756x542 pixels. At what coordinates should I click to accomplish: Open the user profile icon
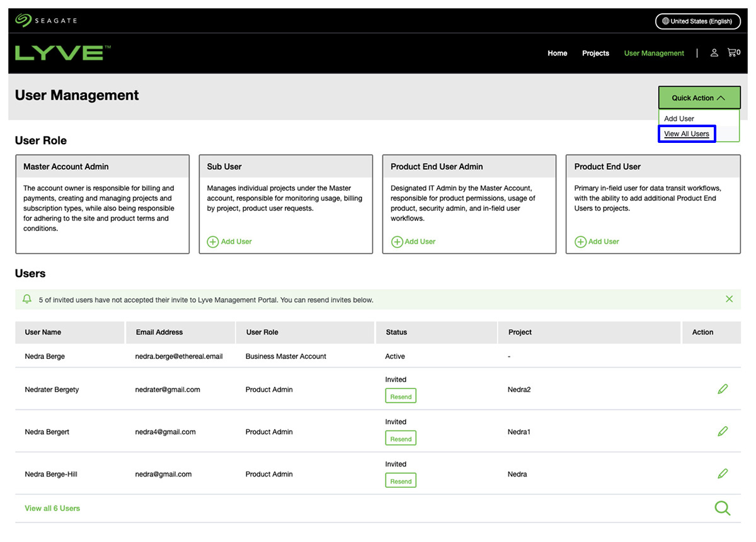714,53
